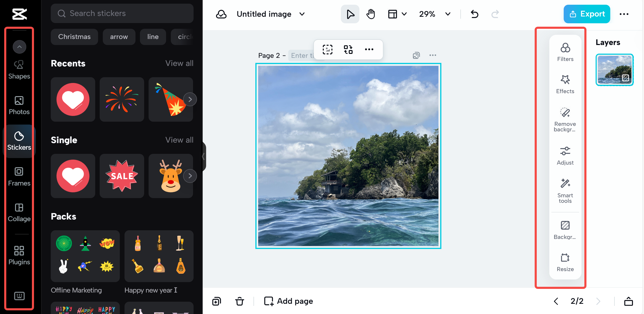The height and width of the screenshot is (314, 644).
Task: Click the Add page button
Action: (289, 301)
